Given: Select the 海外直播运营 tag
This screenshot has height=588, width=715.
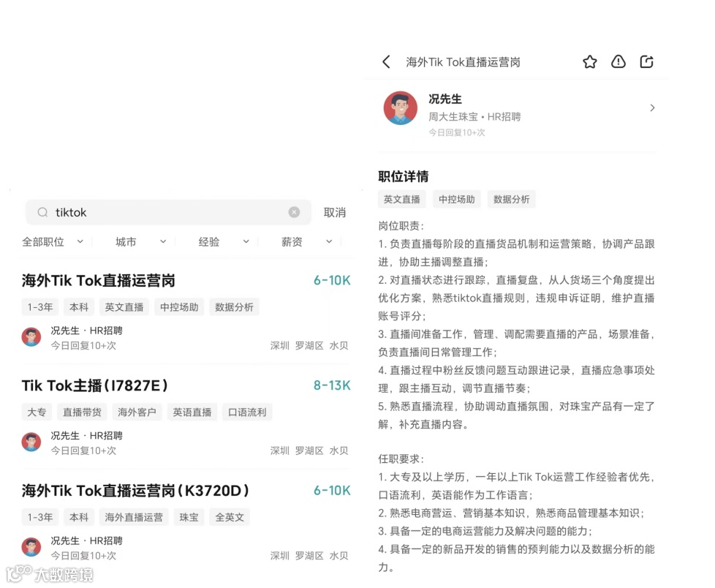Looking at the screenshot, I should [x=134, y=517].
